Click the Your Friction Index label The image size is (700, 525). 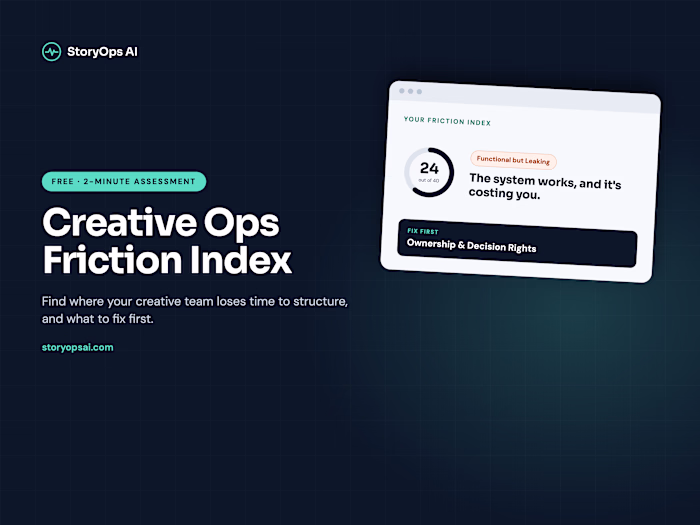(x=447, y=121)
